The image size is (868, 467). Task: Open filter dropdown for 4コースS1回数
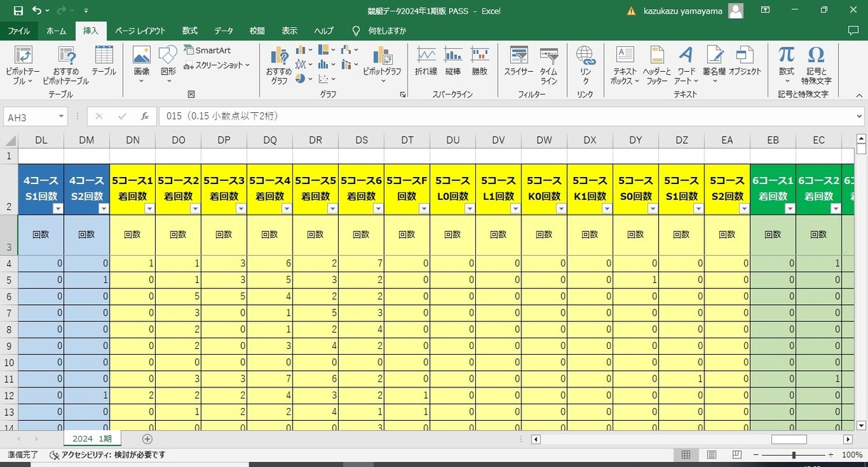(x=58, y=208)
